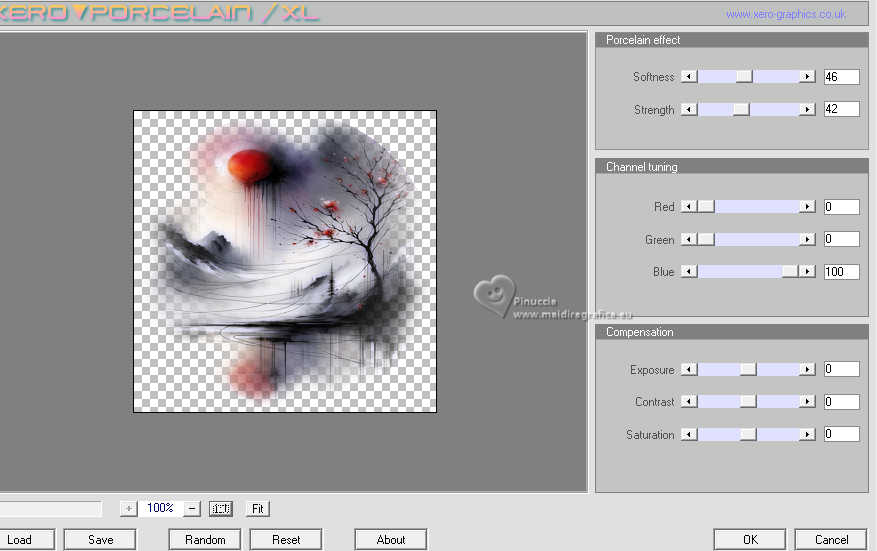Viewport: 877px width, 551px height.
Task: Click the Blue value field showing 100
Action: [x=841, y=272]
